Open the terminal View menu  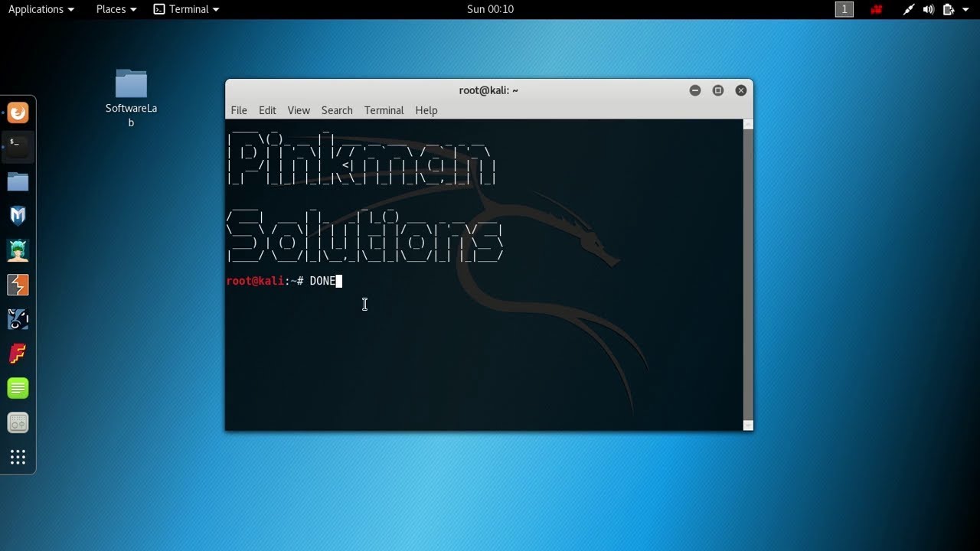(299, 110)
